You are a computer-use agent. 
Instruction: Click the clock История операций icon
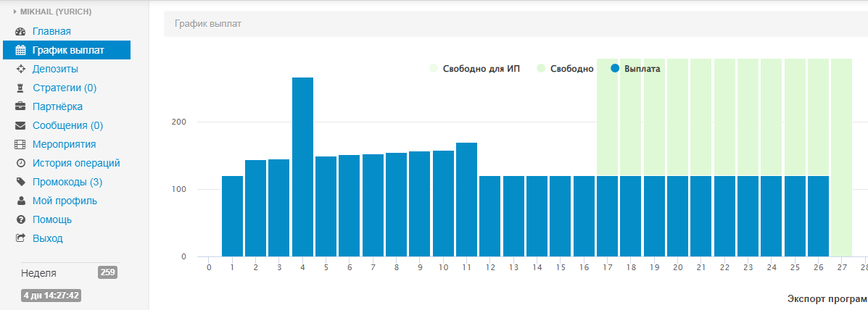[x=20, y=164]
